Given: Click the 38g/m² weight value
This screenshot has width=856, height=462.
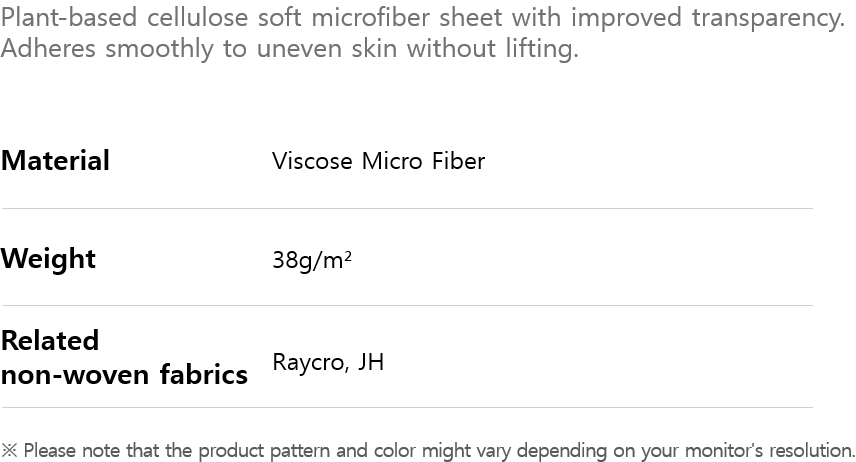Looking at the screenshot, I should coord(311,260).
